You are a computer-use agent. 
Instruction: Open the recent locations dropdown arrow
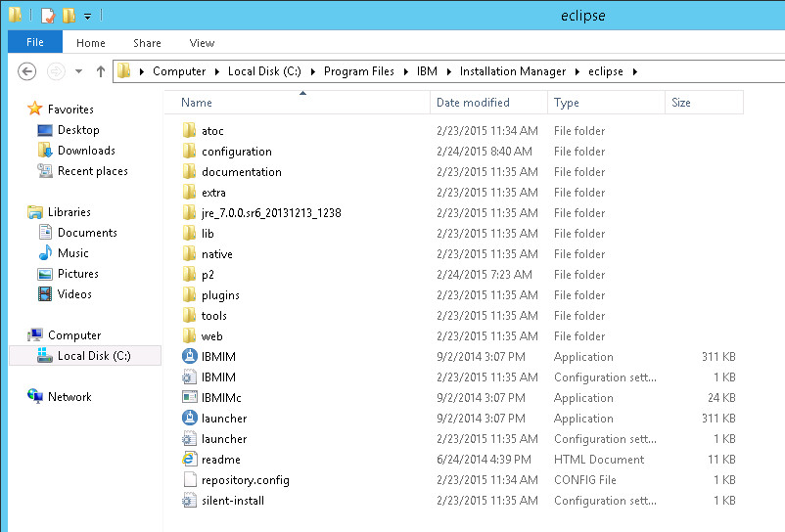click(78, 71)
